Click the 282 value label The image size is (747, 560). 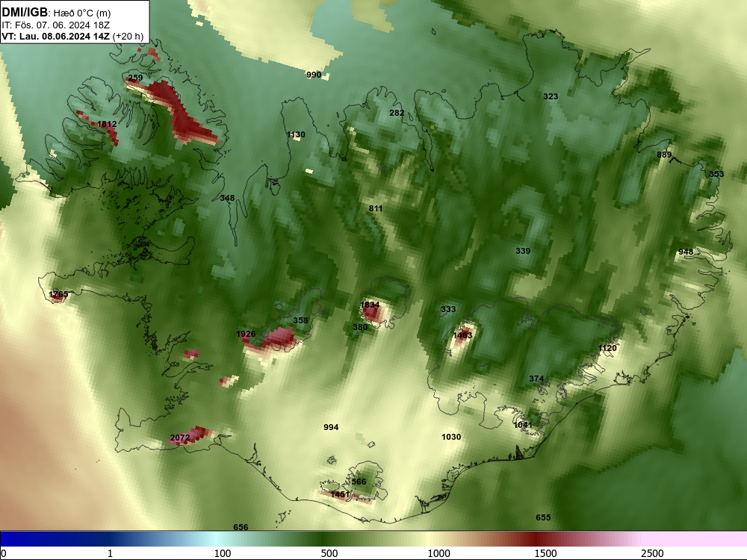397,113
